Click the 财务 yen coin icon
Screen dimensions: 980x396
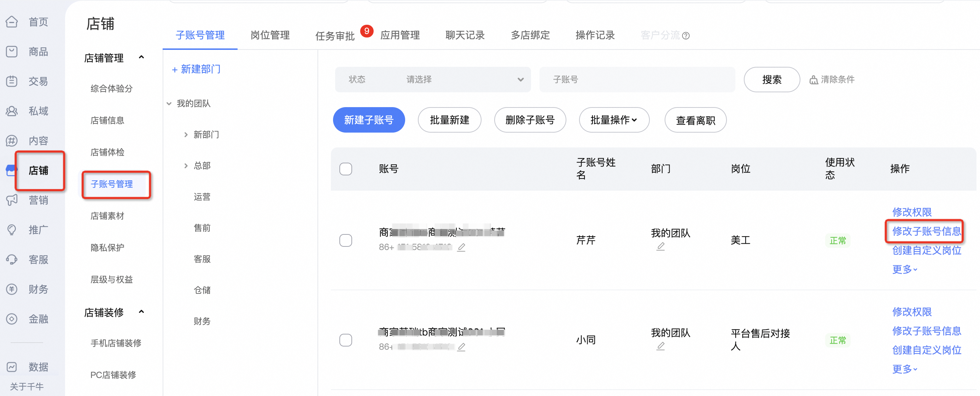pyautogui.click(x=12, y=289)
